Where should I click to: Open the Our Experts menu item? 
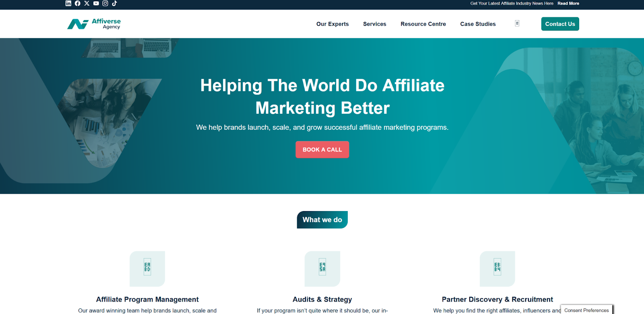coord(332,24)
